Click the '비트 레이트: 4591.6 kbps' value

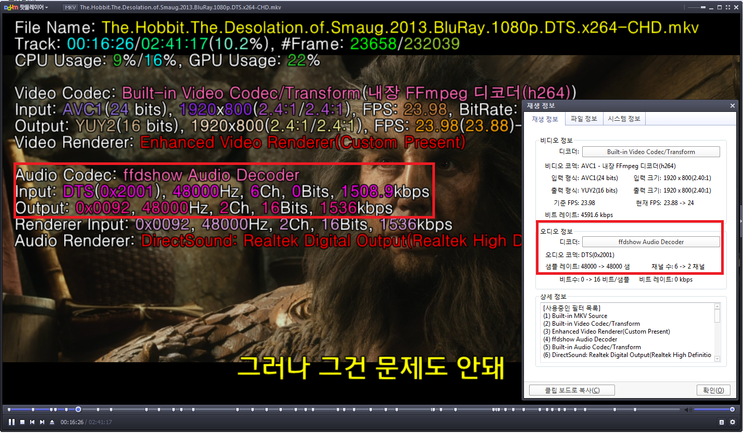click(579, 215)
